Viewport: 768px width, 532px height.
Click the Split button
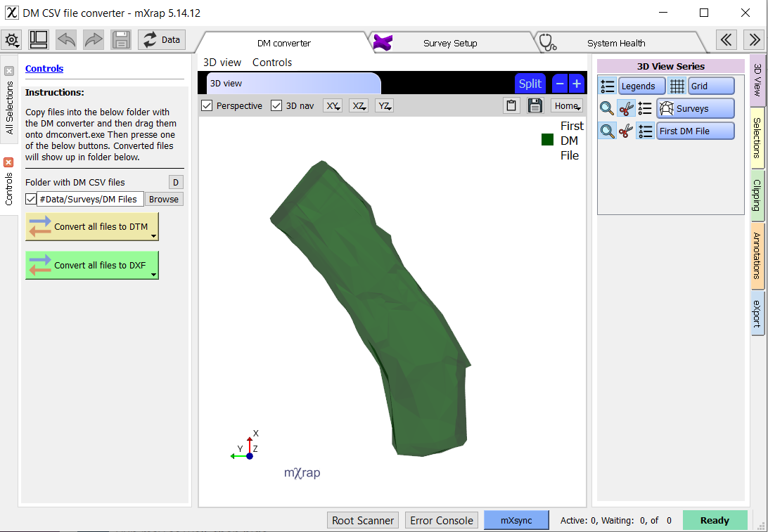coord(530,84)
